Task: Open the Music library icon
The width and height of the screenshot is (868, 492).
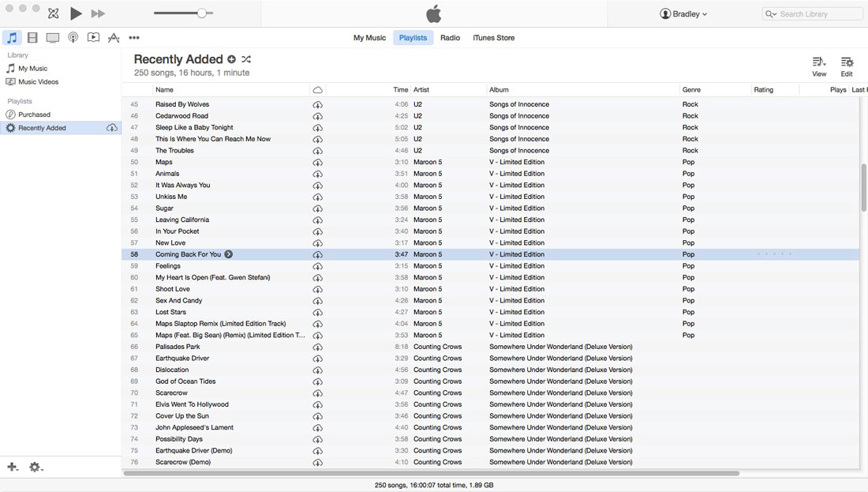Action: [12, 38]
